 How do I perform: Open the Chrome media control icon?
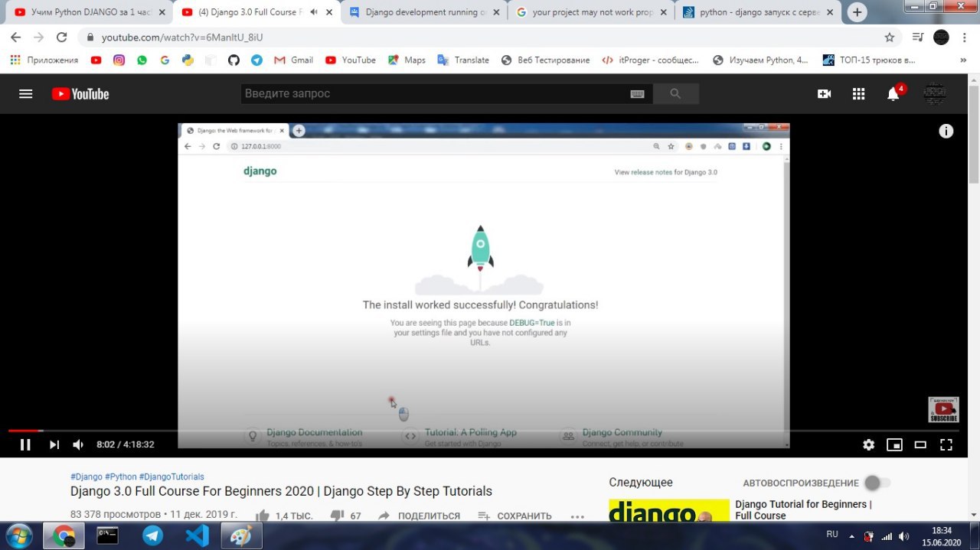pos(918,37)
